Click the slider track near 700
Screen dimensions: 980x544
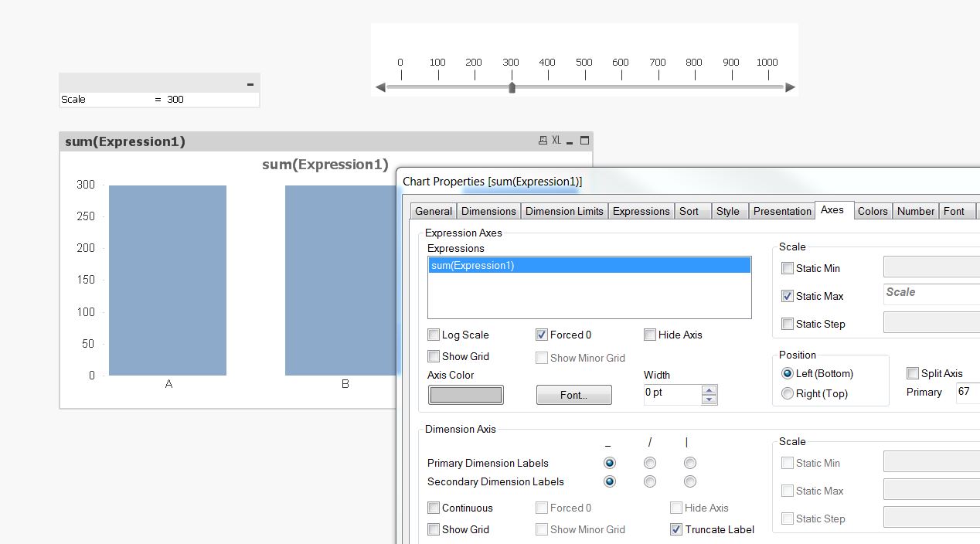pos(658,87)
